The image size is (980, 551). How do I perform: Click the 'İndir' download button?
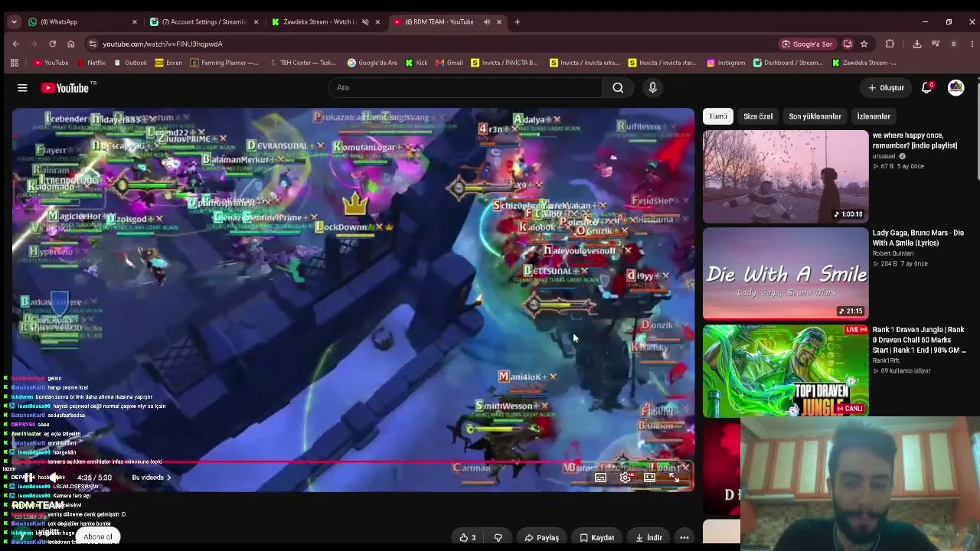click(x=648, y=537)
